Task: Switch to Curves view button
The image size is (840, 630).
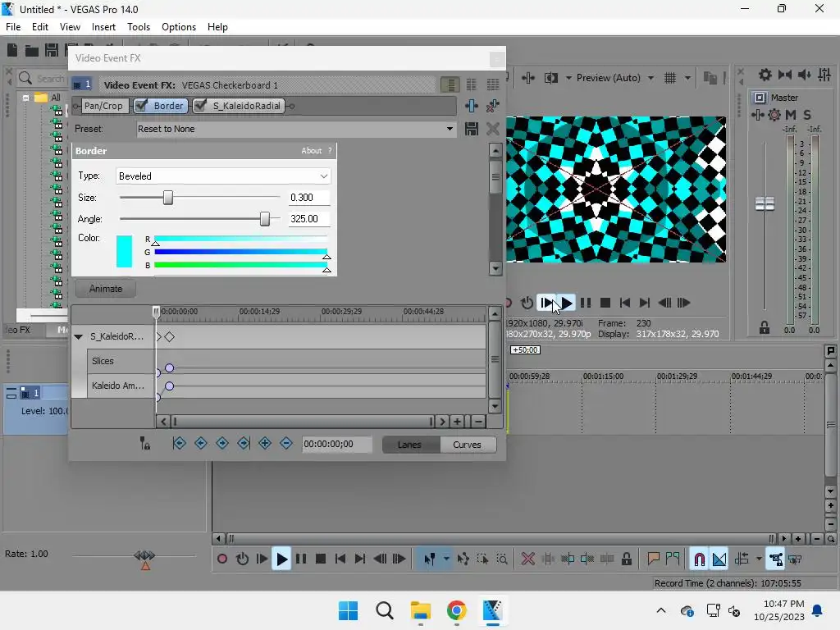Action: coord(467,445)
